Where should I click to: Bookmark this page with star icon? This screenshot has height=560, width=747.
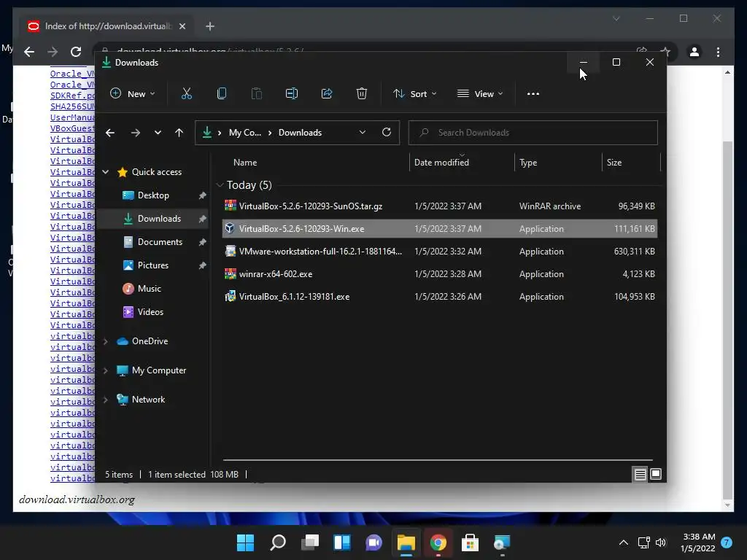pyautogui.click(x=665, y=52)
